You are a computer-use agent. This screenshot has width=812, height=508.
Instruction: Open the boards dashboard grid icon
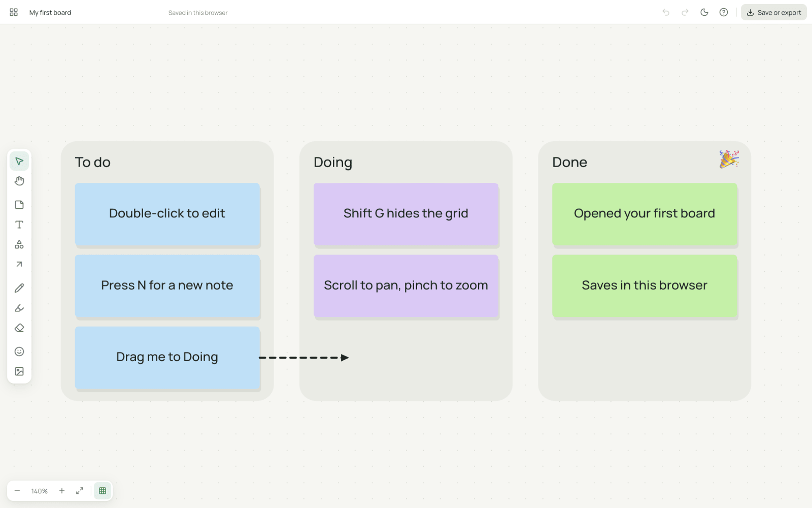pos(14,12)
